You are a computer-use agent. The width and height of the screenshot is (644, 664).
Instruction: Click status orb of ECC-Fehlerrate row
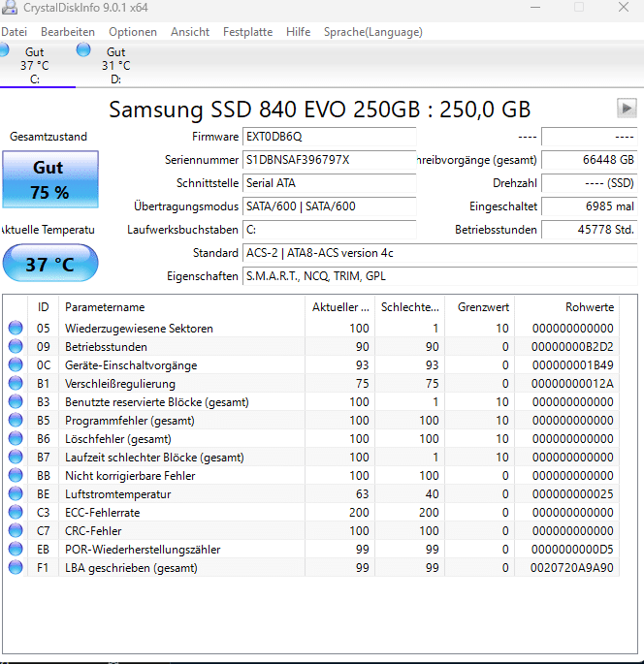(x=16, y=513)
